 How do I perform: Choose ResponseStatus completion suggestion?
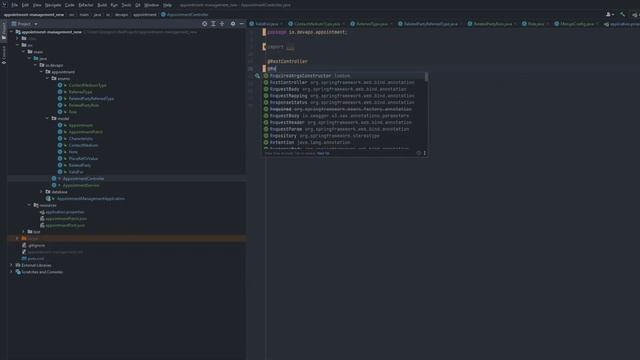point(344,102)
